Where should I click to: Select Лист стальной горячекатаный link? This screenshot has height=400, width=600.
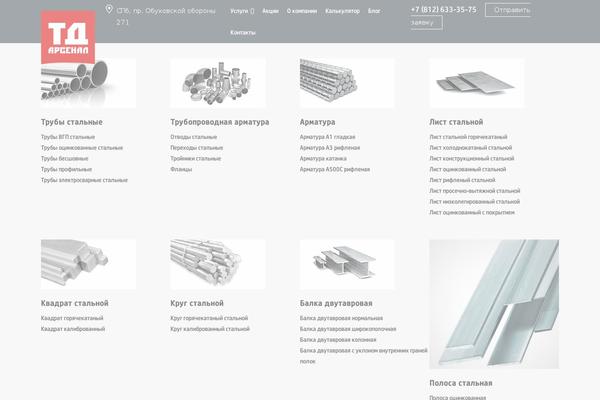pyautogui.click(x=468, y=137)
